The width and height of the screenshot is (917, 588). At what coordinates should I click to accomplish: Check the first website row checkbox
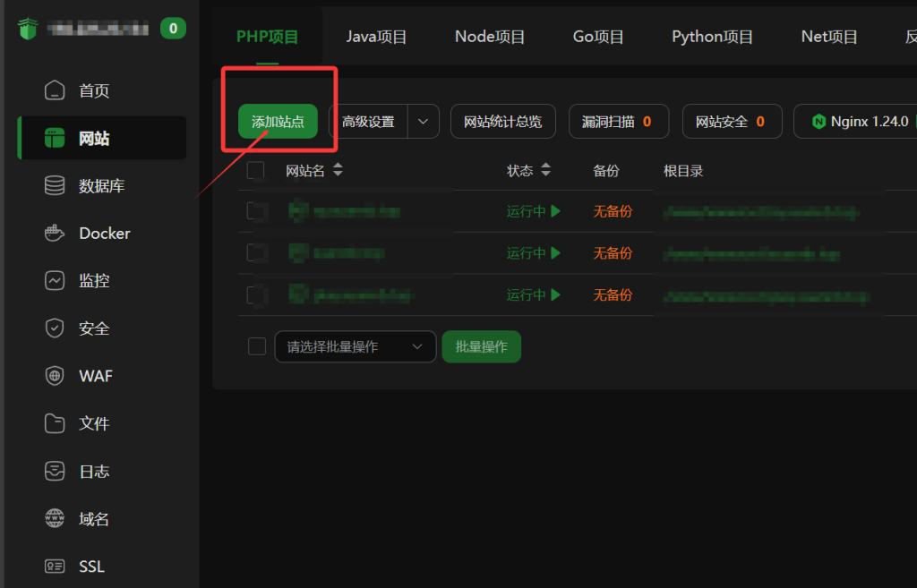click(256, 212)
